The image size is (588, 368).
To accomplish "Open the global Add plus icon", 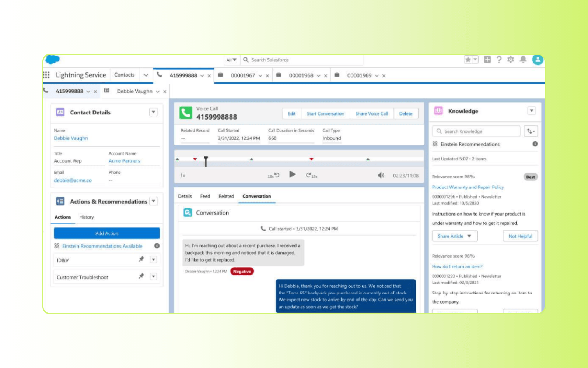I will click(487, 60).
